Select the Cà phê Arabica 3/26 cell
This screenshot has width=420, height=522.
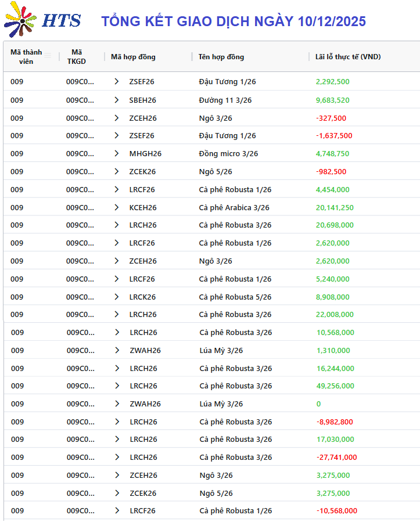[234, 208]
